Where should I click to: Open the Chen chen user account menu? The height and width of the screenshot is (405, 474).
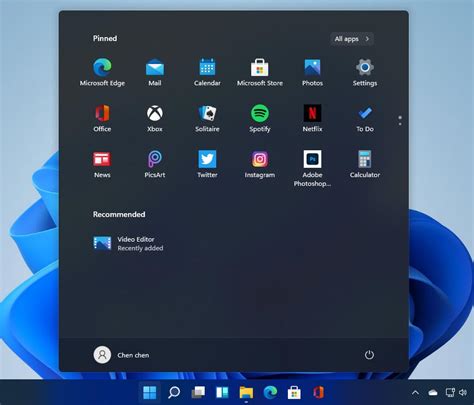pos(121,355)
